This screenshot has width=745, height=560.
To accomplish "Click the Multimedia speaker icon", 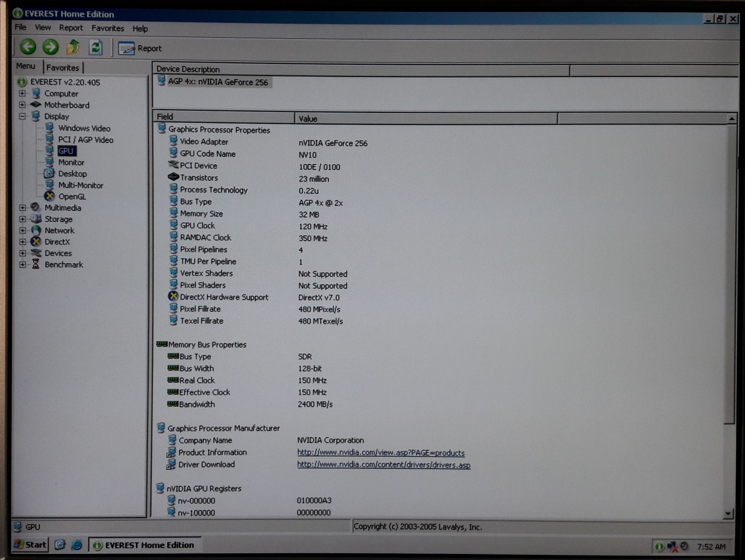I will (35, 207).
